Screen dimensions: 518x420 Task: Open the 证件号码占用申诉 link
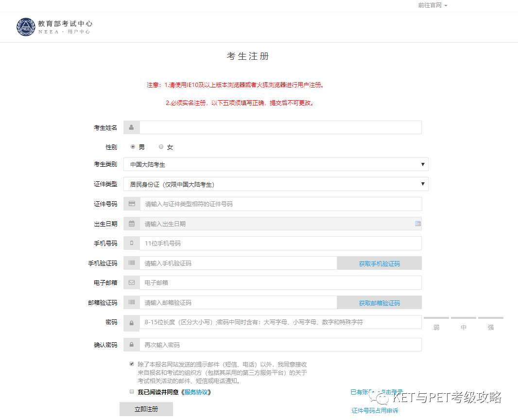(x=375, y=410)
